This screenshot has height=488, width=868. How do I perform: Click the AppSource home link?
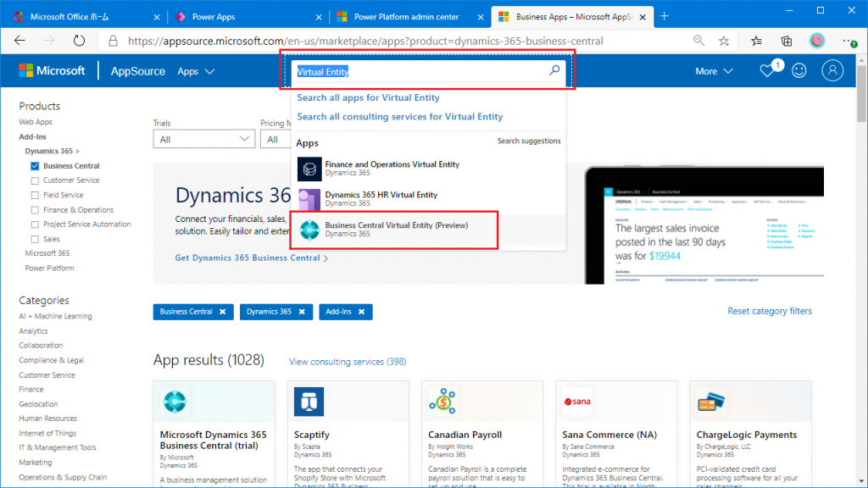pyautogui.click(x=138, y=71)
